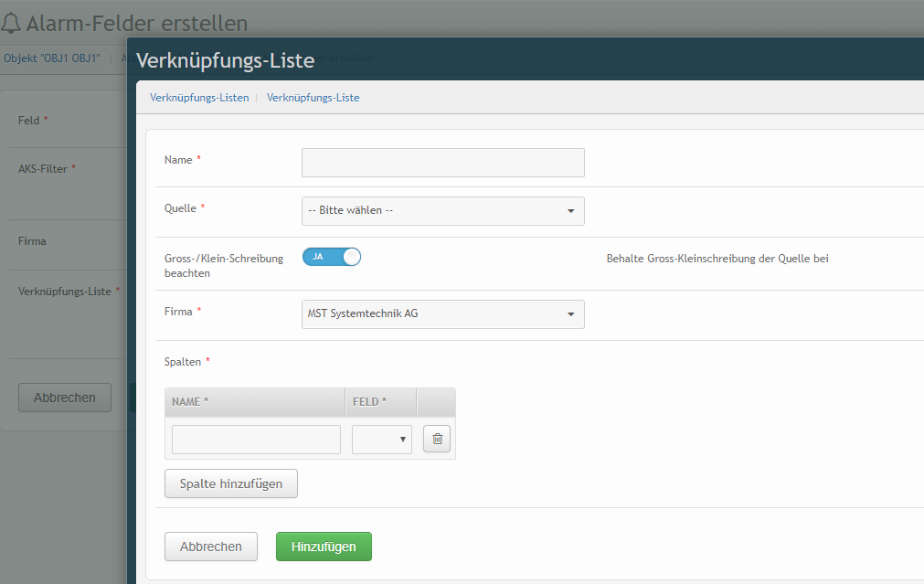This screenshot has height=584, width=924.
Task: Click the Feld label in background form
Action: (x=29, y=121)
